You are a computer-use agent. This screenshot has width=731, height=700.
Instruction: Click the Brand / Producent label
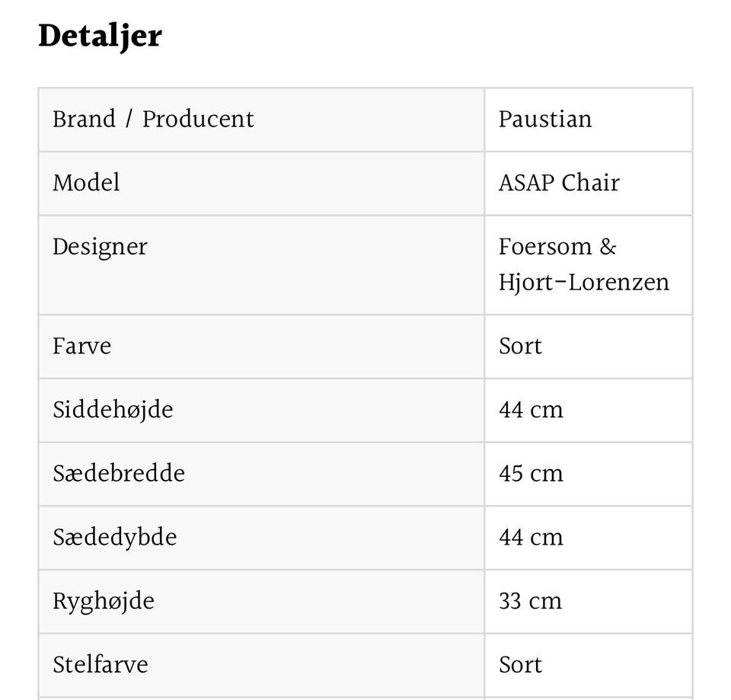(153, 120)
